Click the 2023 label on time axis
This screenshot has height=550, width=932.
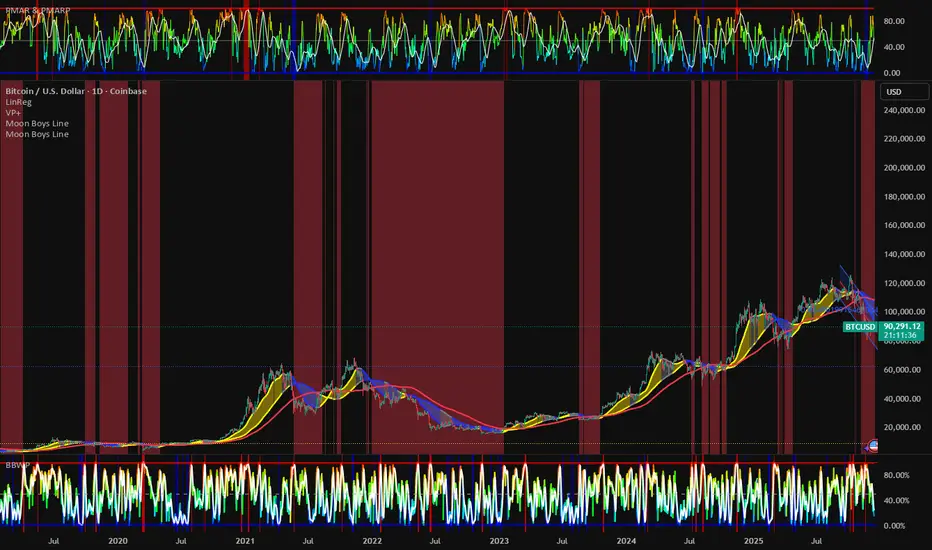[499, 540]
